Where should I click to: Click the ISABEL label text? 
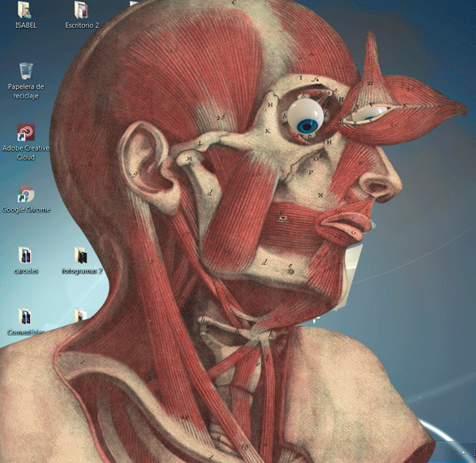(26, 25)
